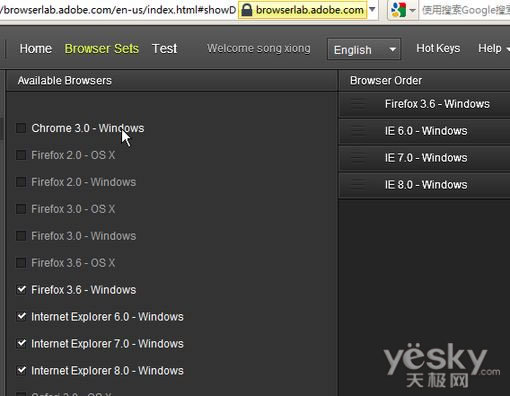Disable Internet Explorer 7.0 - Windows checkbox
This screenshot has height=396, width=510.
coord(21,343)
